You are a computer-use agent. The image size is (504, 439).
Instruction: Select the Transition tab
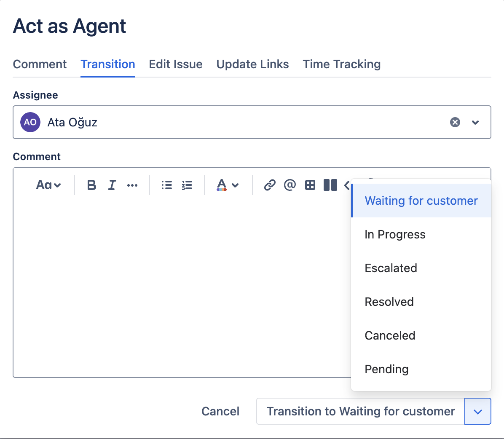tap(108, 64)
